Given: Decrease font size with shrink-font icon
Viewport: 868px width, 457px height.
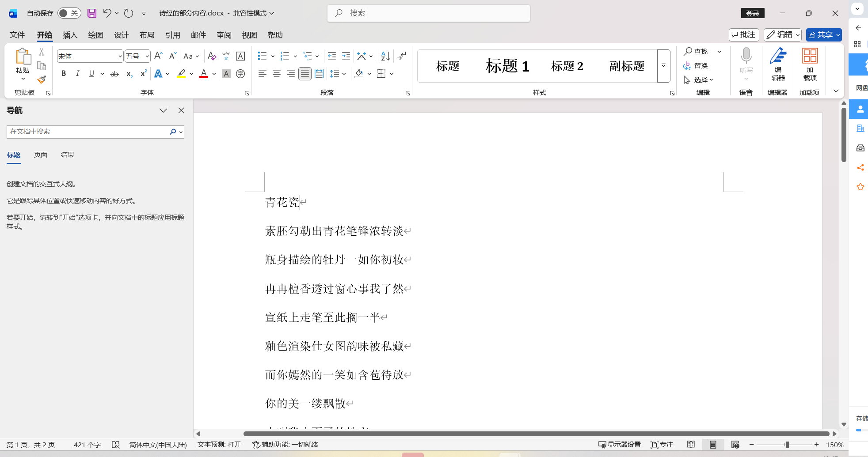Looking at the screenshot, I should click(173, 56).
